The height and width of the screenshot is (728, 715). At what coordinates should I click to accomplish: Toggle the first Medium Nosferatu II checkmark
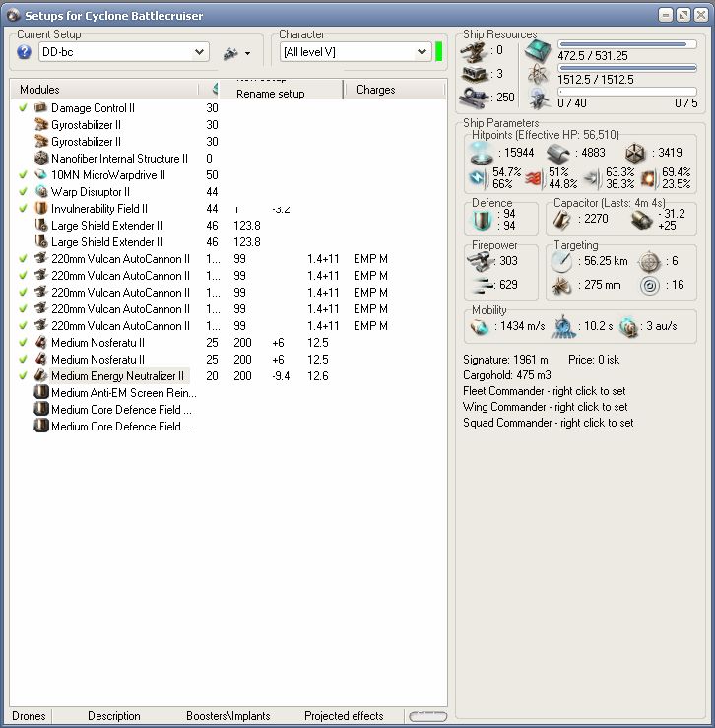23,342
